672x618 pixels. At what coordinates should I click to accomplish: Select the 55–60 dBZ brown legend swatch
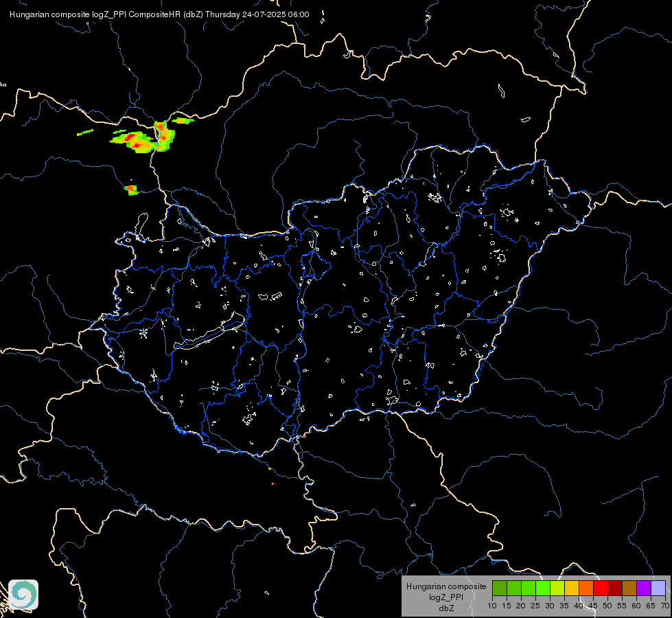[629, 588]
